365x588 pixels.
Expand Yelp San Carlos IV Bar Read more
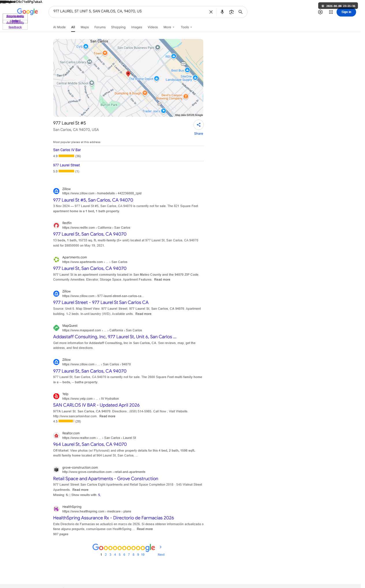pos(107,416)
